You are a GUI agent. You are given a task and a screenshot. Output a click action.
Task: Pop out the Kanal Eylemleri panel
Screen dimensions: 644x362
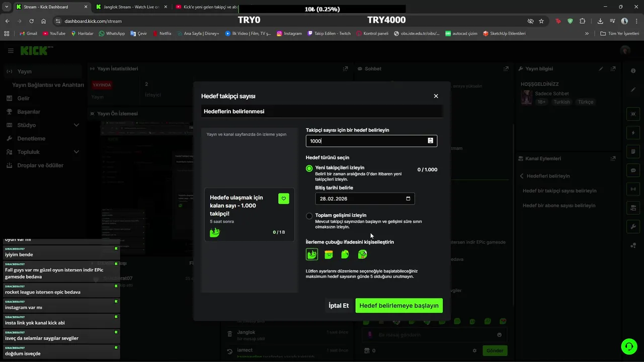pos(613,158)
